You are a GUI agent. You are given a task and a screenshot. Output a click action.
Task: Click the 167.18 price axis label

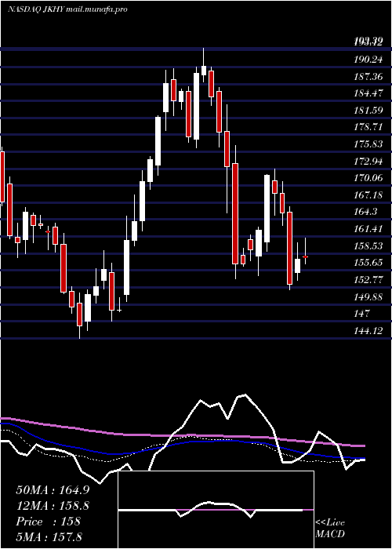click(368, 195)
